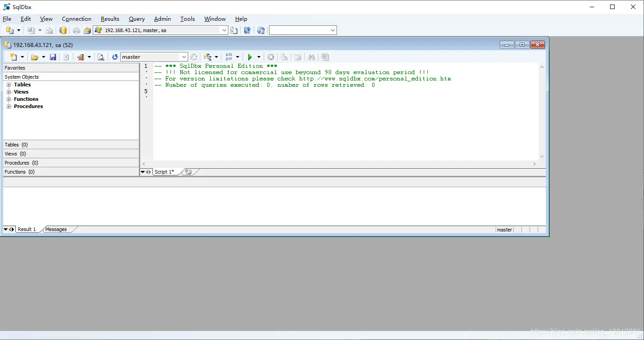This screenshot has height=340, width=644.
Task: Click the greyed icon just right of the stop button
Action: pyautogui.click(x=284, y=57)
